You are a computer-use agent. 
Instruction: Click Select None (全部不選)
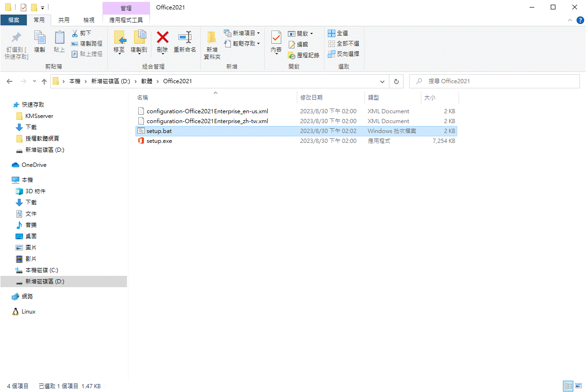[343, 44]
